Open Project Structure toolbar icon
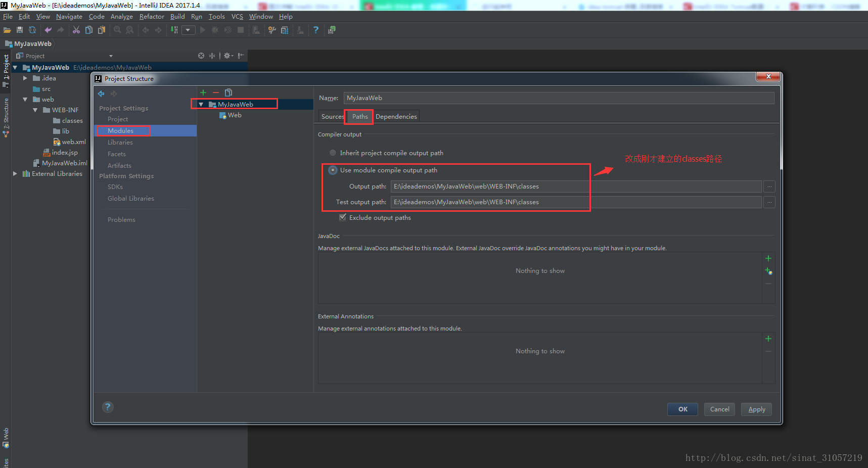Image resolution: width=868 pixels, height=468 pixels. coord(285,30)
